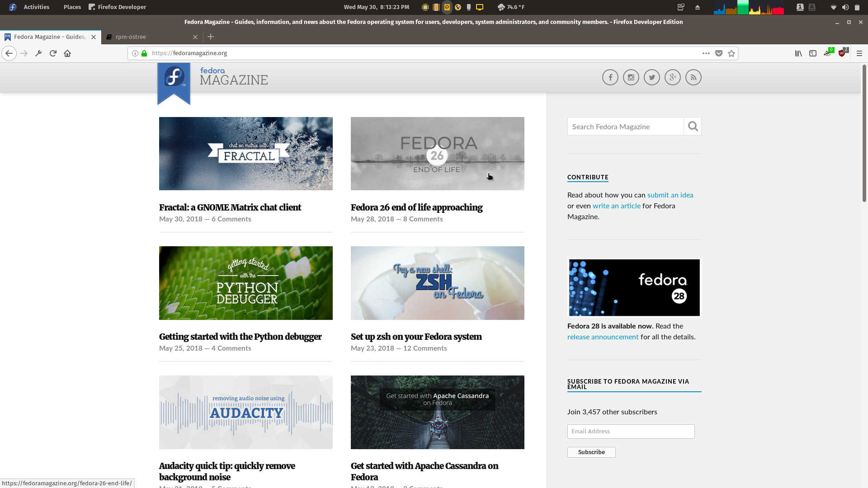Open the uBlock Origin extension icon
The width and height of the screenshot is (868, 488).
tap(842, 52)
